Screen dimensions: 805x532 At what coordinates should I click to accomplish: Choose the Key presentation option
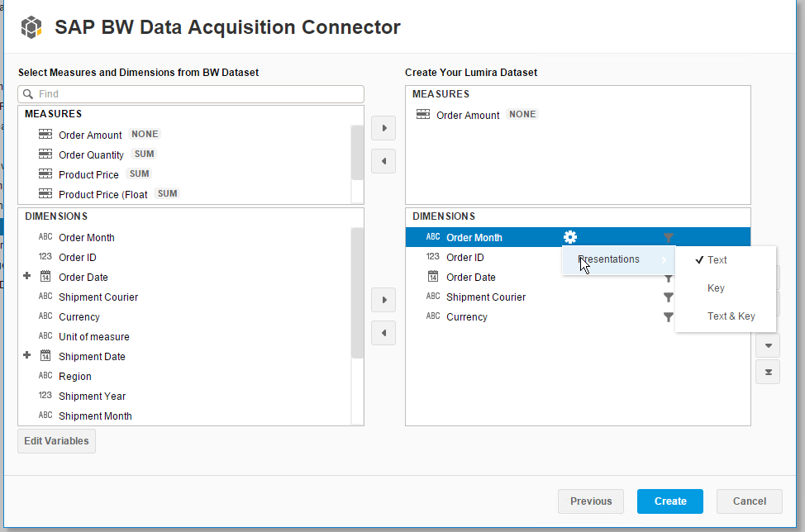tap(726, 288)
